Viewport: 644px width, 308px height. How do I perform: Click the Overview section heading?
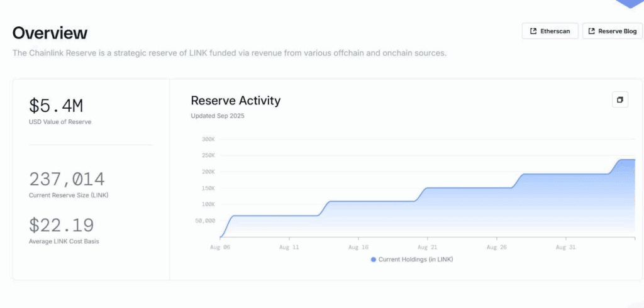pyautogui.click(x=50, y=33)
